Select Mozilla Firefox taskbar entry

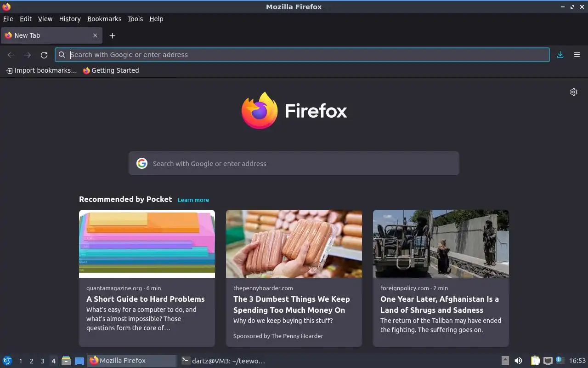pyautogui.click(x=132, y=361)
